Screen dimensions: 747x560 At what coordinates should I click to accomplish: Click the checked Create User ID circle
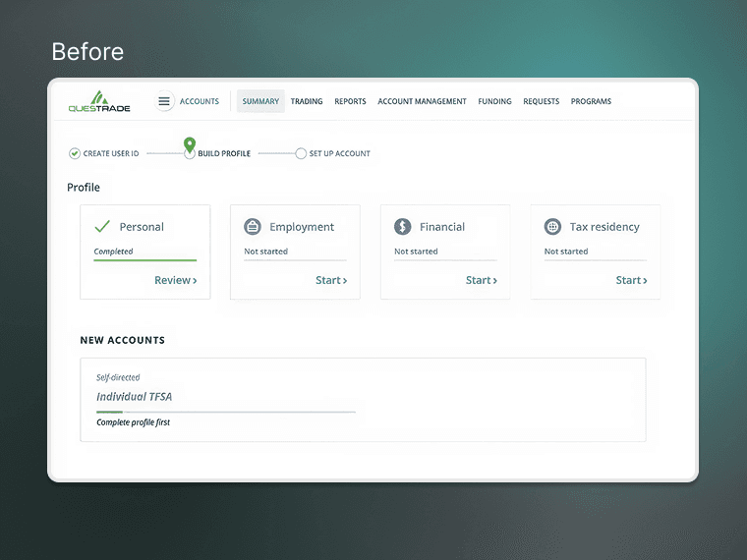pos(75,153)
